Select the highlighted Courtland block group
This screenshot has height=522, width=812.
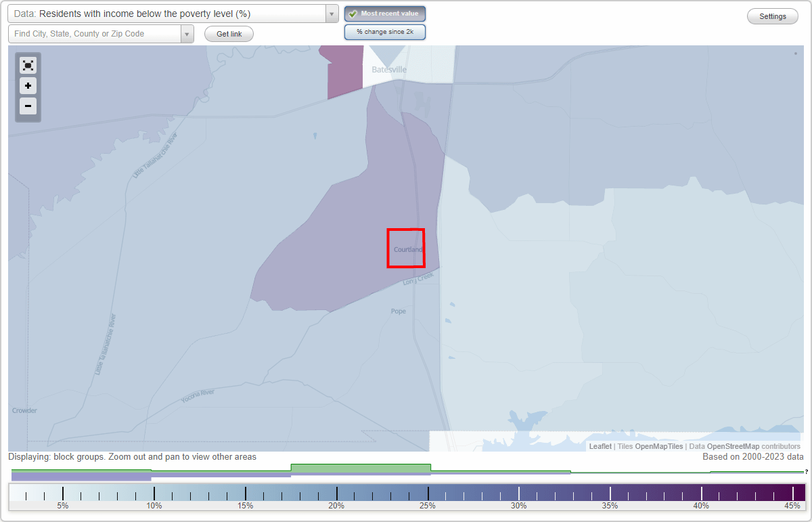406,248
